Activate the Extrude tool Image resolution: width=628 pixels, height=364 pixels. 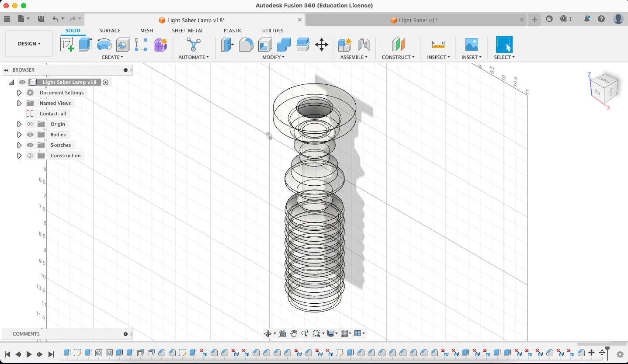coord(85,44)
